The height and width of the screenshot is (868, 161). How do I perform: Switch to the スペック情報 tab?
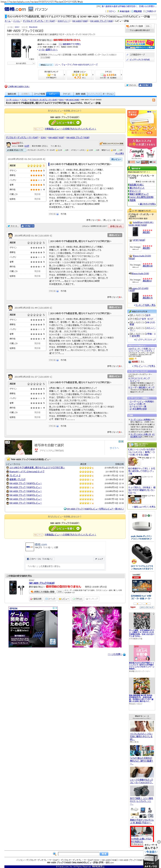click(x=39, y=94)
